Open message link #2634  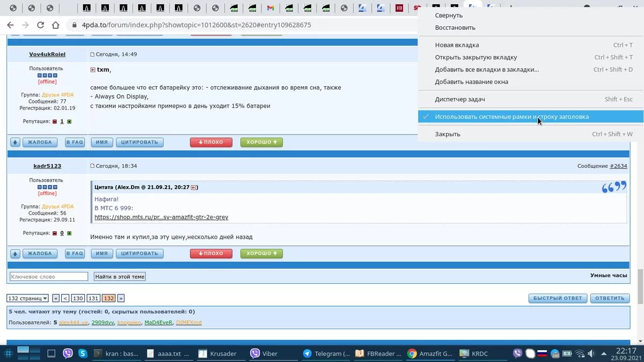pyautogui.click(x=618, y=166)
